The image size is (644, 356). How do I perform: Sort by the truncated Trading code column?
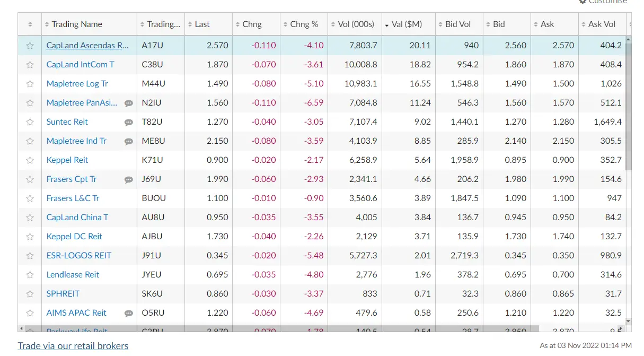click(161, 24)
